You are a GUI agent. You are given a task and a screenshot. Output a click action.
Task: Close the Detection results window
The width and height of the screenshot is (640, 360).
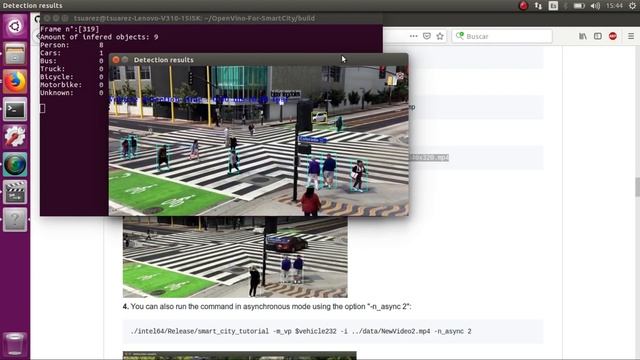click(116, 60)
